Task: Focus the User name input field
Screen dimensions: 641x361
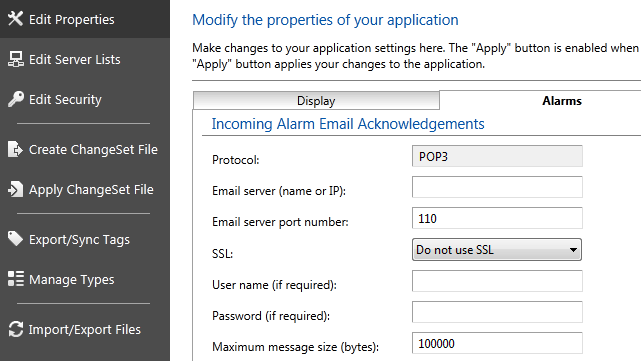Action: coord(497,281)
